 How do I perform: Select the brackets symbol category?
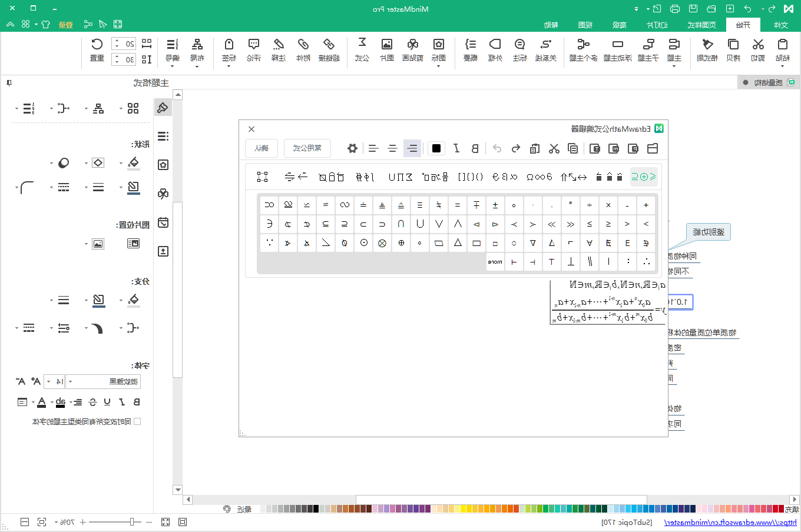point(471,177)
